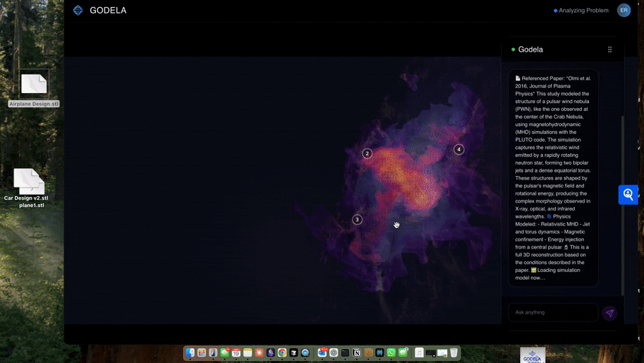Click the Ask anything input field
The width and height of the screenshot is (644, 363).
coord(552,312)
